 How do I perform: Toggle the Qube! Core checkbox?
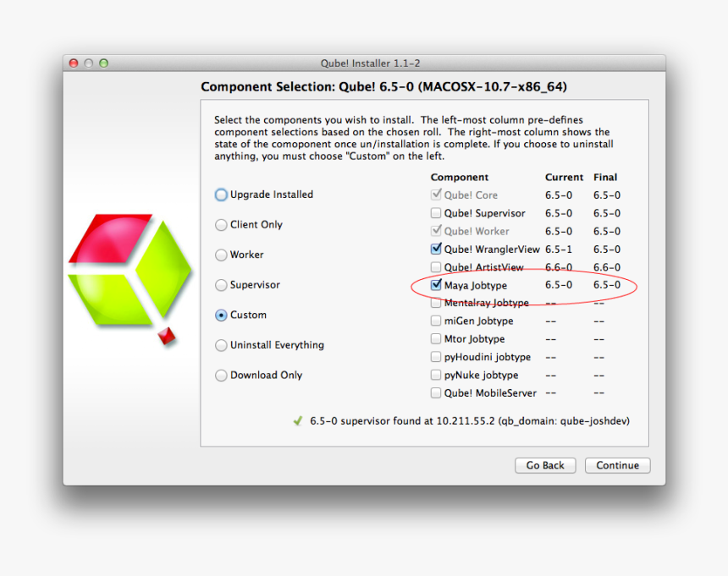coord(435,195)
